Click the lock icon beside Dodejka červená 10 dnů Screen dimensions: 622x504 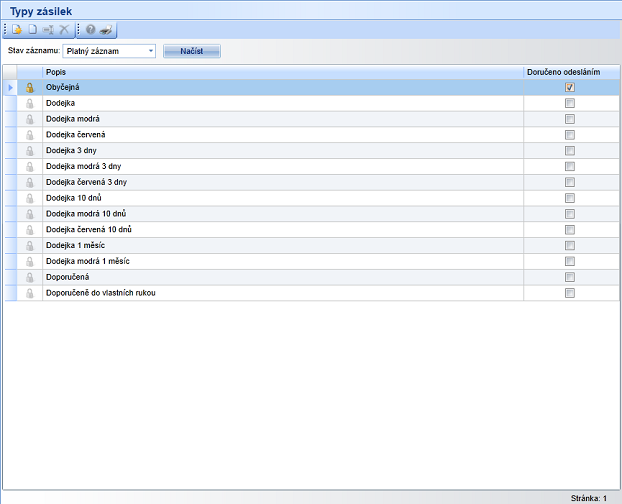coord(30,230)
